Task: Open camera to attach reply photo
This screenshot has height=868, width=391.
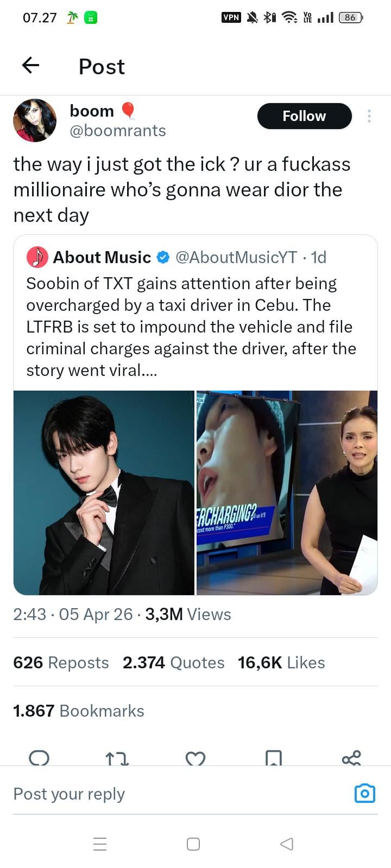Action: tap(364, 793)
